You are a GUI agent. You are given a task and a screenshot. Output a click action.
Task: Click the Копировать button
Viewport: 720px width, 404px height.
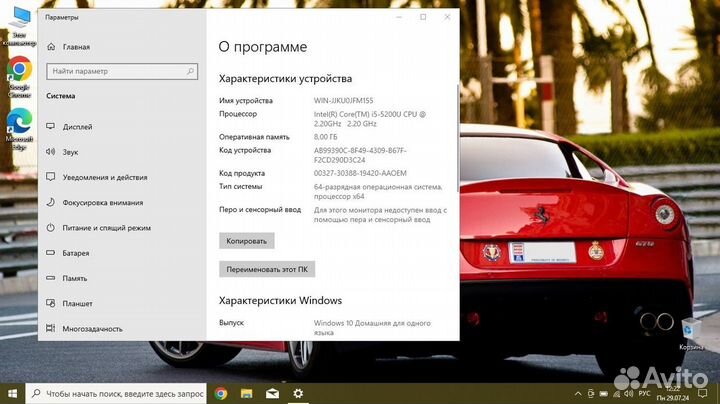(x=247, y=241)
